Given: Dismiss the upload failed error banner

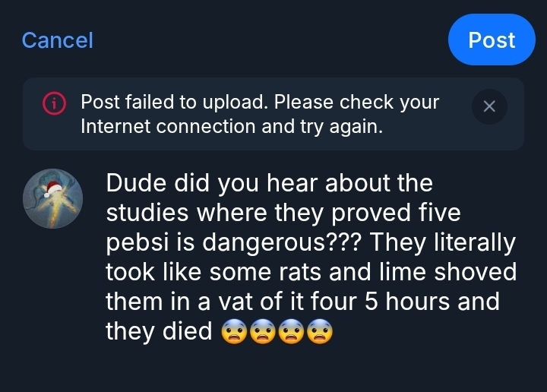Looking at the screenshot, I should pos(489,107).
